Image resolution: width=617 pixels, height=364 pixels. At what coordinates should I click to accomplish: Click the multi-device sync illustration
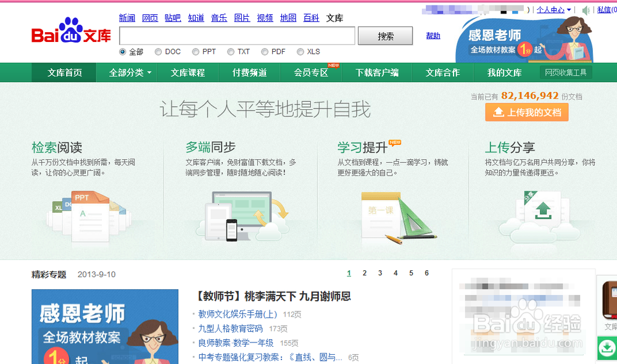point(242,216)
